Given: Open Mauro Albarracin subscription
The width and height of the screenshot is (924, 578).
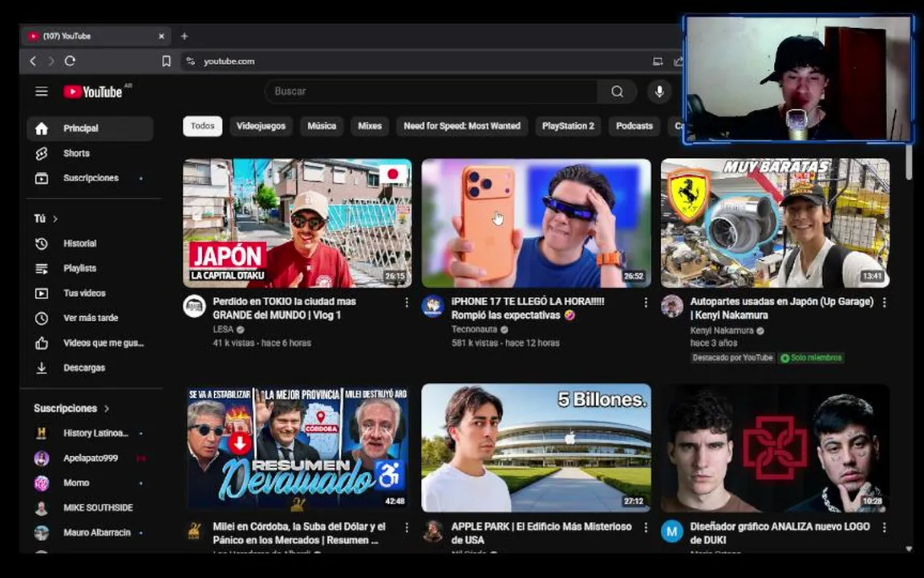Looking at the screenshot, I should tap(90, 532).
